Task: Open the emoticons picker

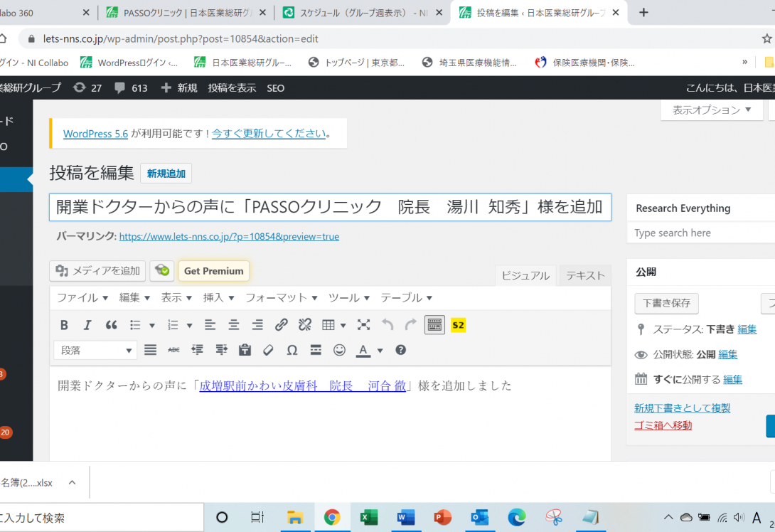Action: coord(339,350)
